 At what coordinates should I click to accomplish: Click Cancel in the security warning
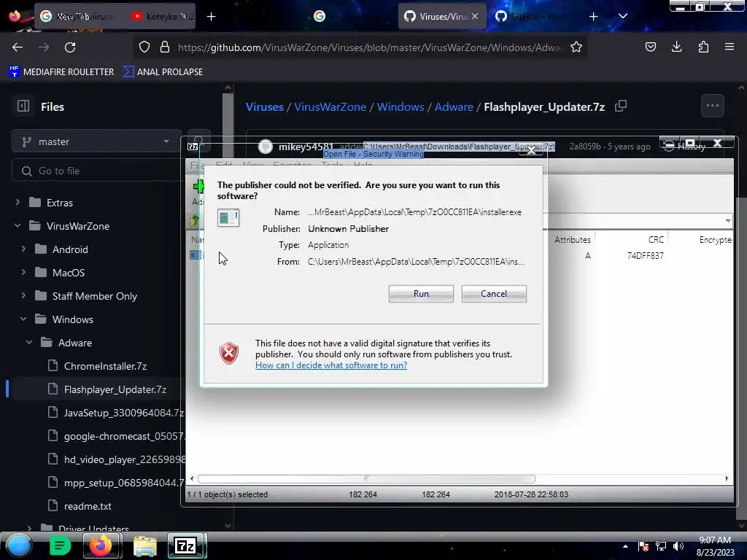494,294
